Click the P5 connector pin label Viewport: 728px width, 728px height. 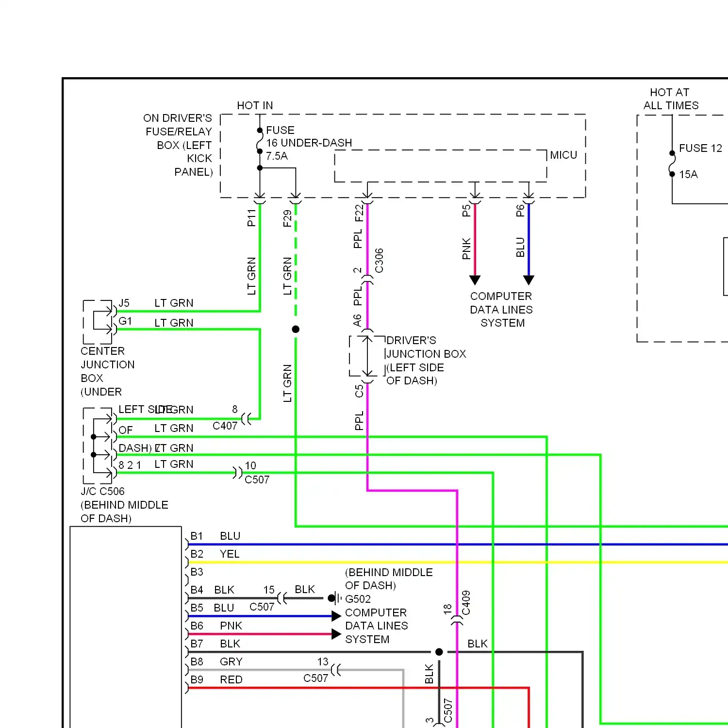click(x=466, y=211)
